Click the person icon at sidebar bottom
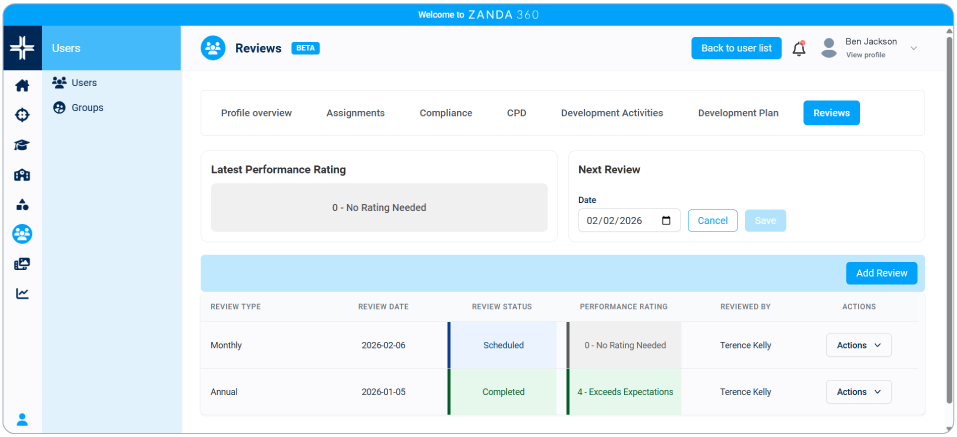Image resolution: width=957 pixels, height=437 pixels. [22, 419]
